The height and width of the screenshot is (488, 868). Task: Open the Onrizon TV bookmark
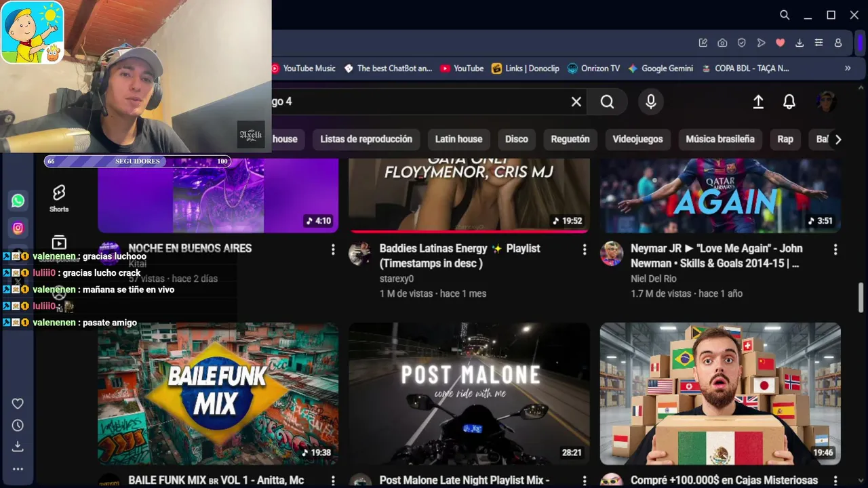coord(593,68)
